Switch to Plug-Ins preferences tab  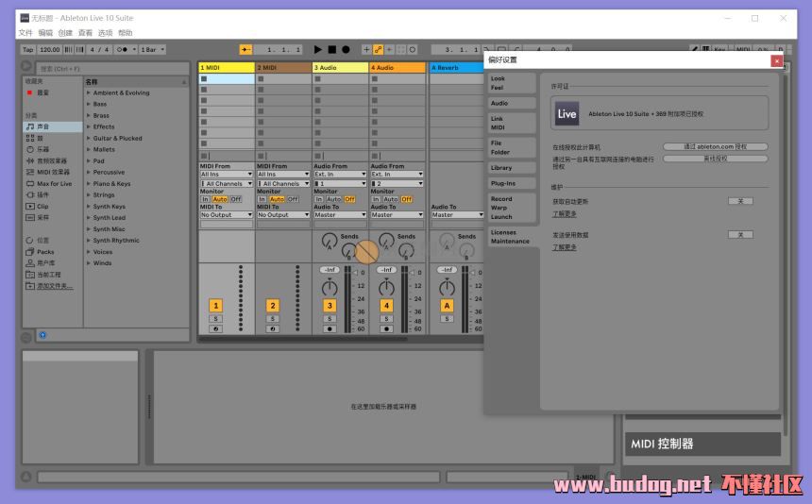coord(511,183)
